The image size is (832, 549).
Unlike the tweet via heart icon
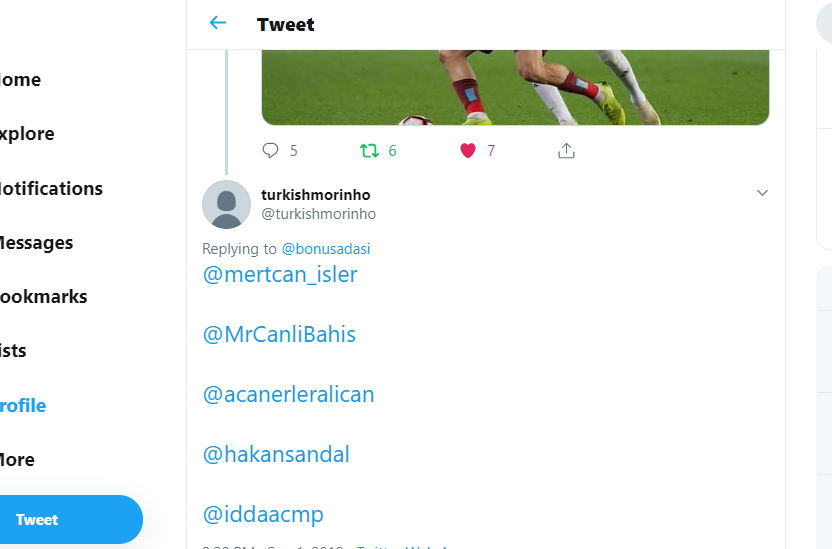click(467, 151)
